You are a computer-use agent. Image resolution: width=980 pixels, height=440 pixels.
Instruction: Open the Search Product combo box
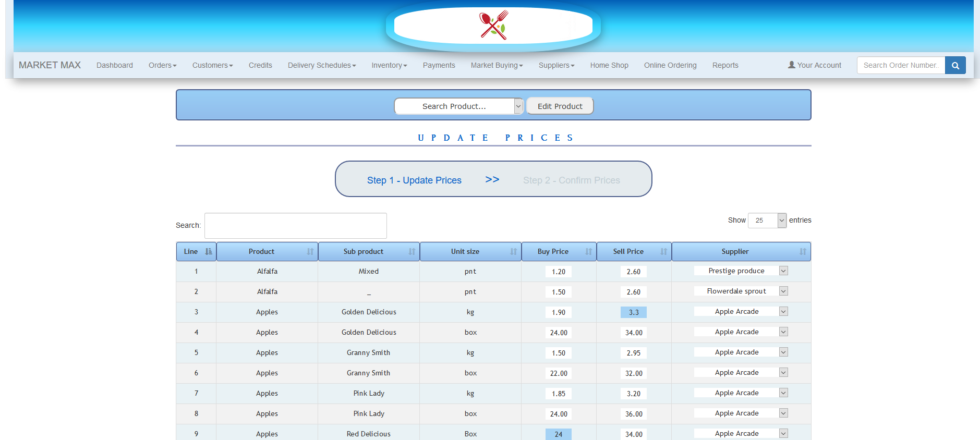pyautogui.click(x=458, y=106)
